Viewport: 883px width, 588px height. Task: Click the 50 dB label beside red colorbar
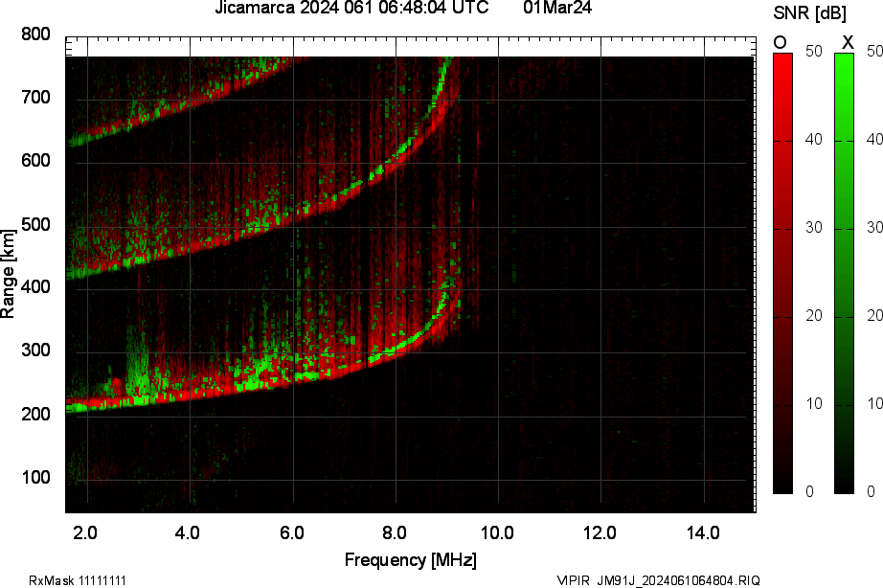pyautogui.click(x=814, y=52)
